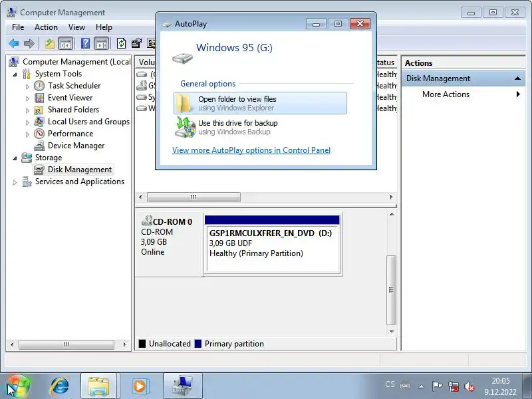Select Computer Management (Local) root node
The width and height of the screenshot is (532, 399).
coord(76,62)
